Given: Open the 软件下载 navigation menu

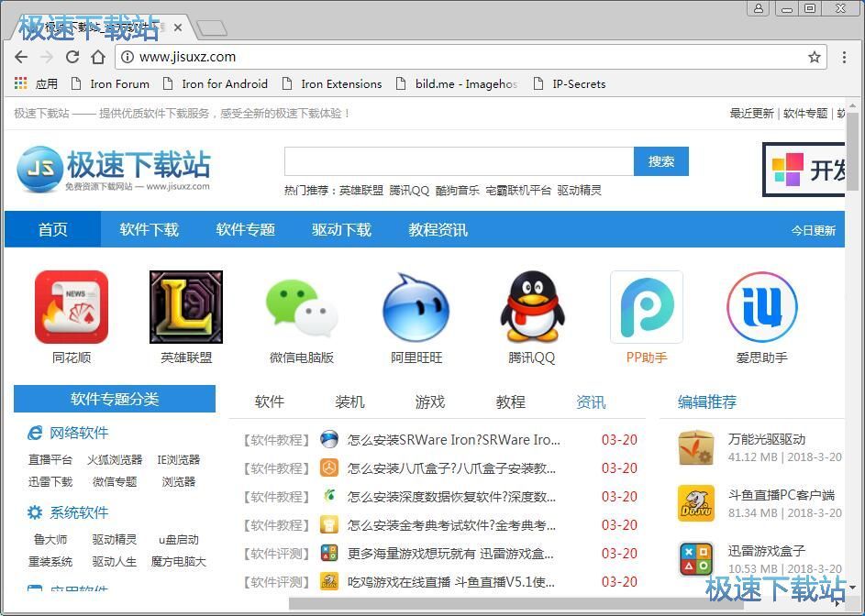Looking at the screenshot, I should point(148,230).
